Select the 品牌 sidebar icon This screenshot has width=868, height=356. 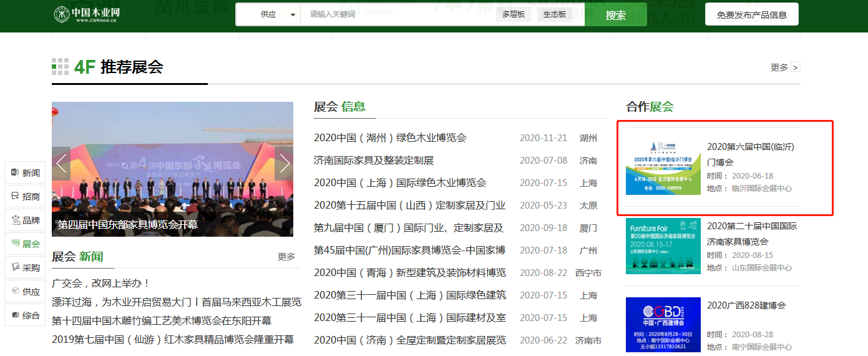pos(25,220)
